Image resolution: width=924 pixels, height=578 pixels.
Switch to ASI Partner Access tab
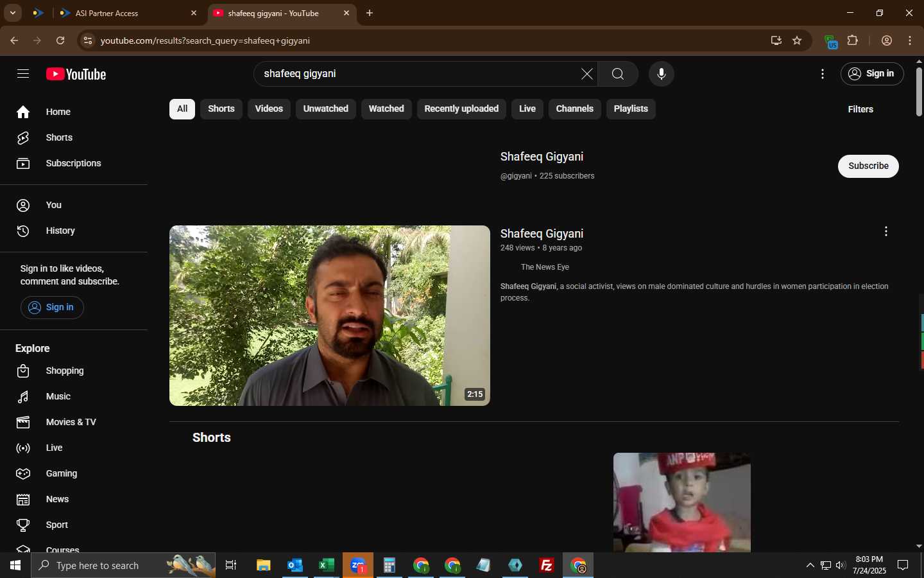click(x=128, y=13)
